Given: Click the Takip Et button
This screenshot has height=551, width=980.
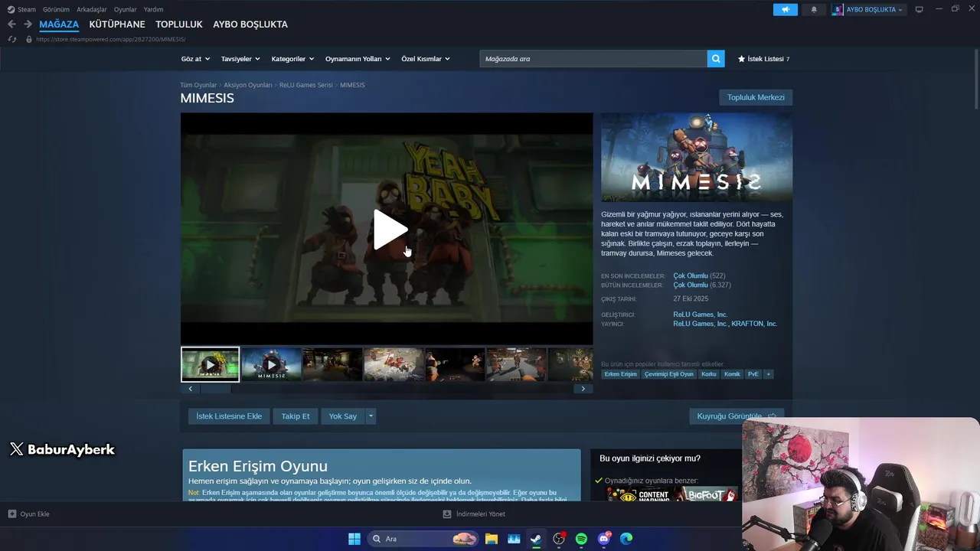Looking at the screenshot, I should [x=296, y=416].
